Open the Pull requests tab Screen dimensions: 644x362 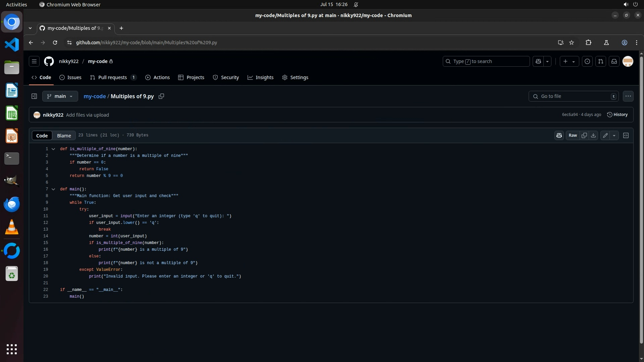(112, 77)
